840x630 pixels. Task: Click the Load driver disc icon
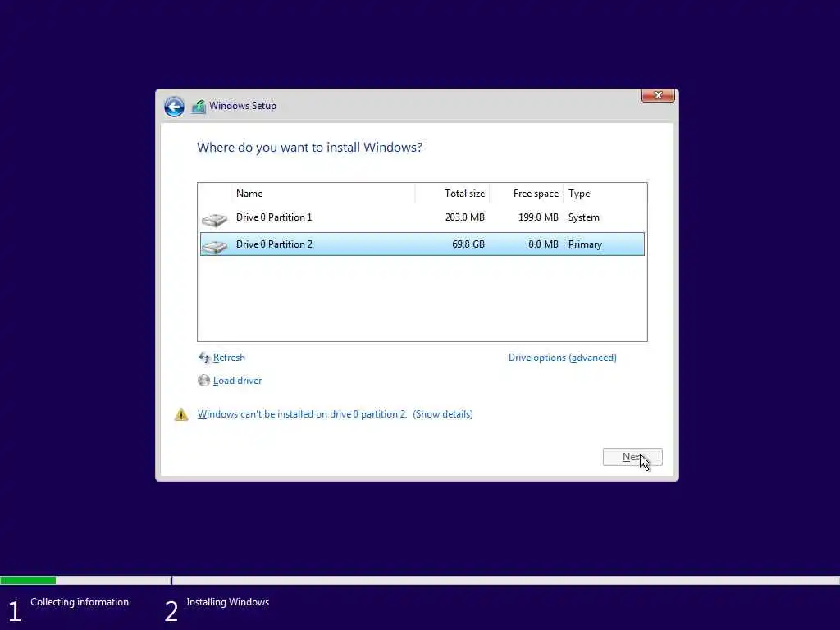203,381
